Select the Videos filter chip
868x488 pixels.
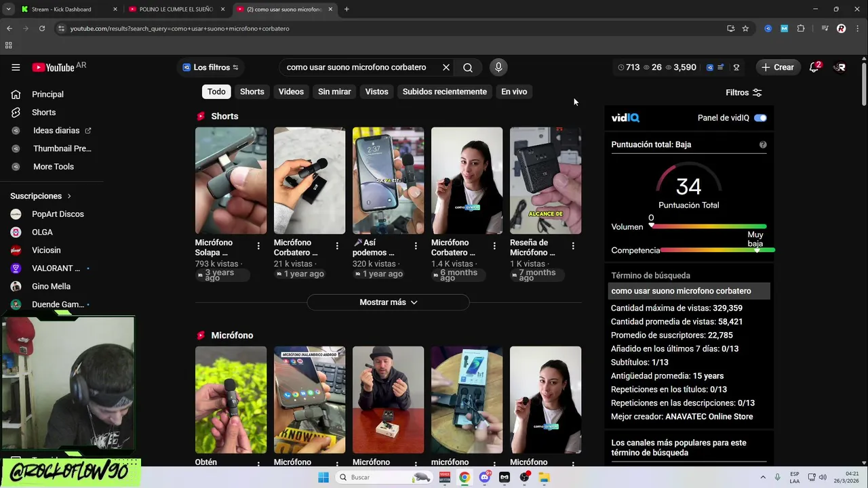tap(291, 91)
